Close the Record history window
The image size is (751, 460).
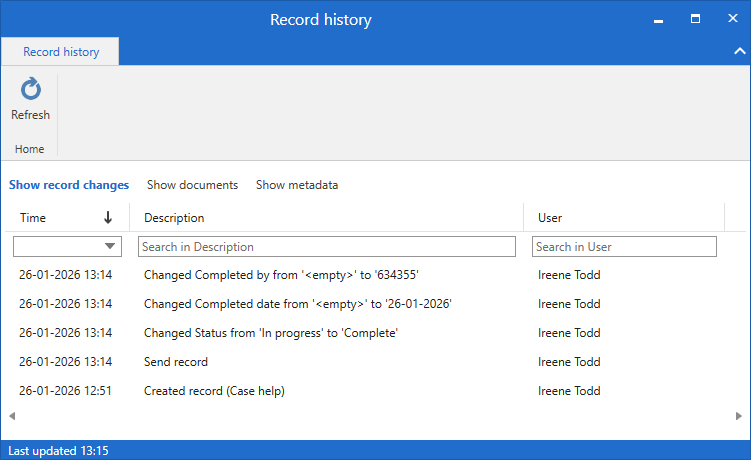click(x=733, y=18)
